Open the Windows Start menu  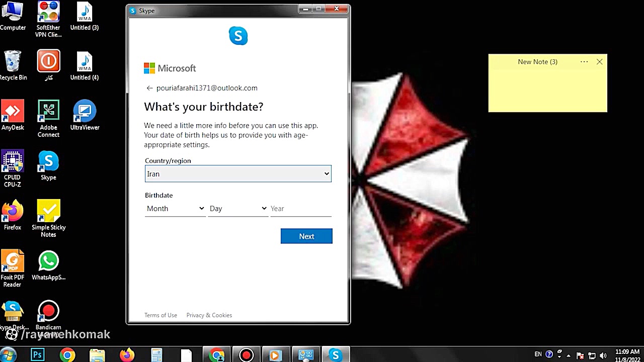[9, 354]
